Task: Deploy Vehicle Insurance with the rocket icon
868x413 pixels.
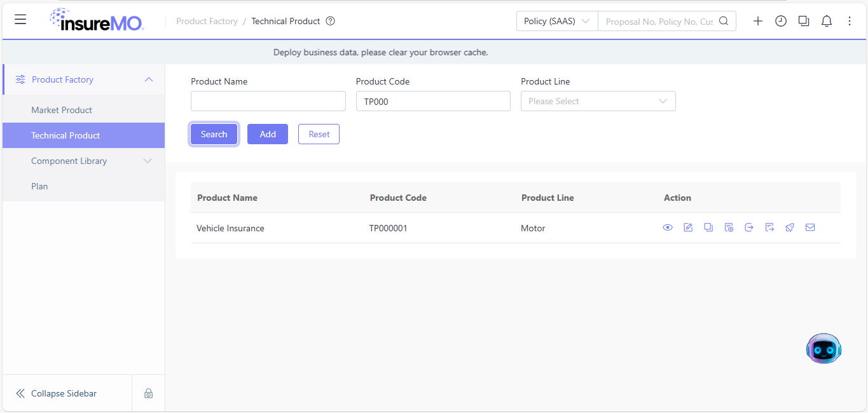Action: click(790, 227)
